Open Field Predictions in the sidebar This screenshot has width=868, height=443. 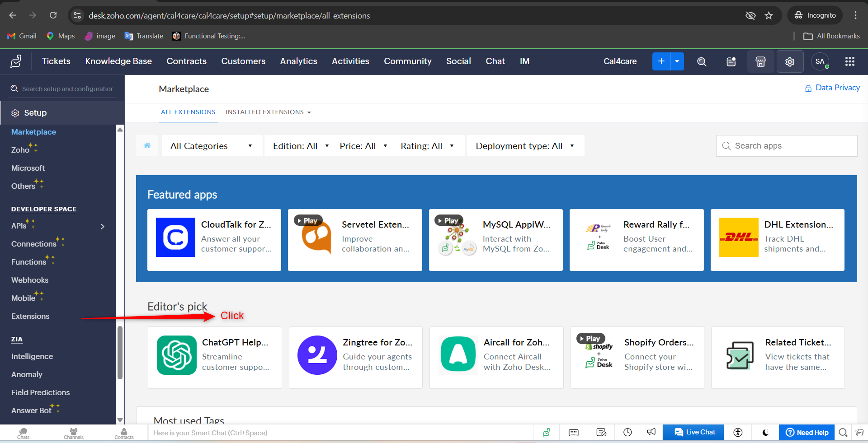click(41, 392)
